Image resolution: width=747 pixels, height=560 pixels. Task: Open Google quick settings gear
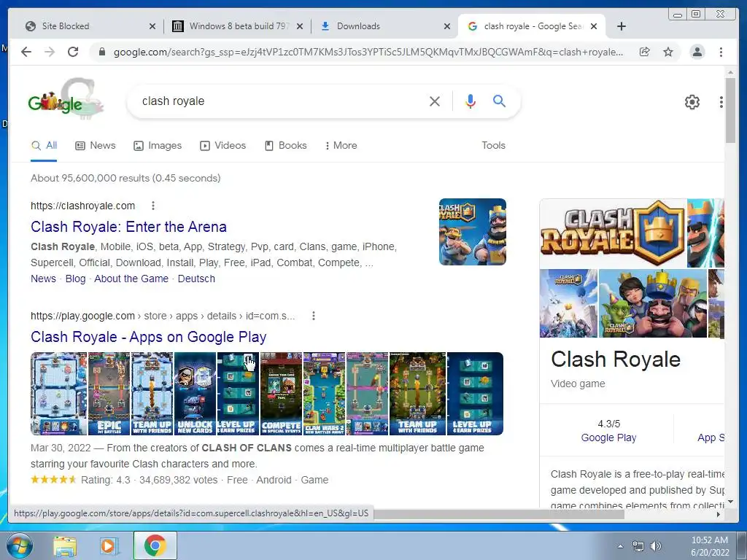pyautogui.click(x=692, y=102)
